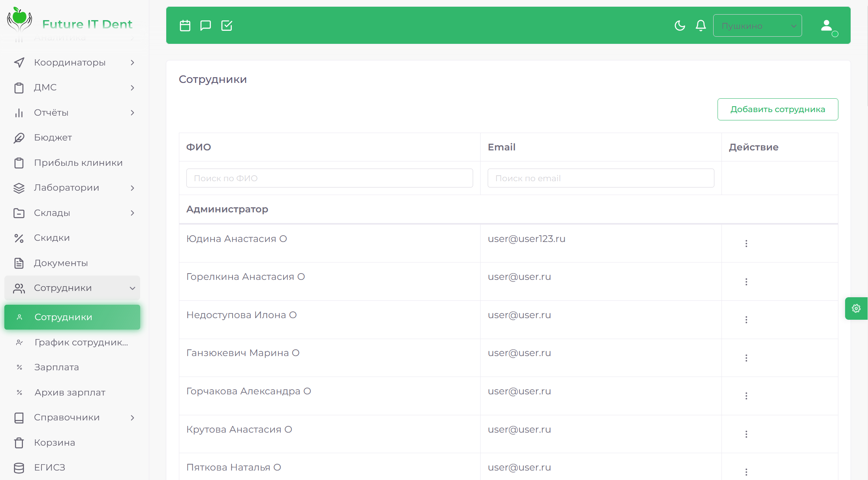Click the Скидки percent icon
The image size is (868, 480).
coord(19,238)
